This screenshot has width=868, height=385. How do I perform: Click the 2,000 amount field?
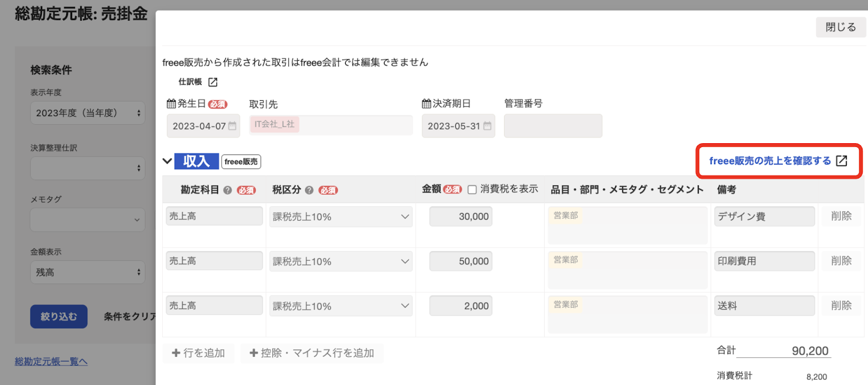(x=461, y=306)
